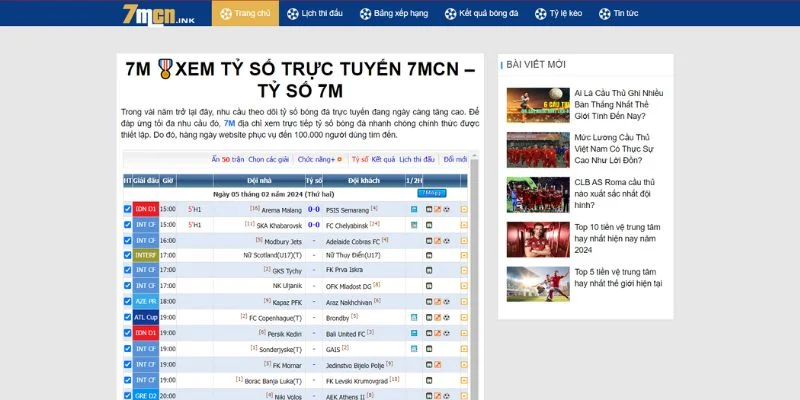This screenshot has width=800, height=400.
Task: Click soccer ball icon in Kapaz PFK row
Action: (x=446, y=302)
